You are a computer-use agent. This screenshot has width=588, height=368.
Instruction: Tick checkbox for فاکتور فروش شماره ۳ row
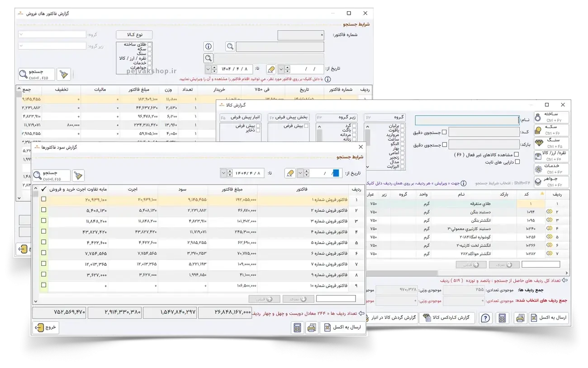tap(43, 221)
